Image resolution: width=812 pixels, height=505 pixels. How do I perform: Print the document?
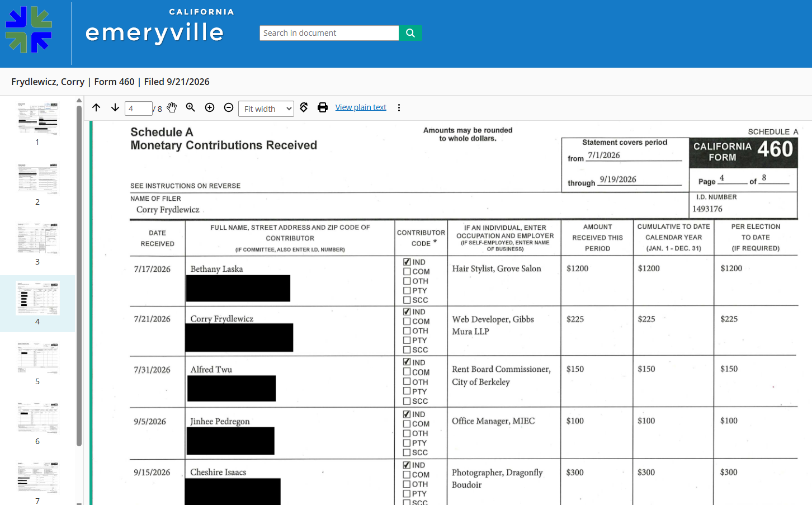coord(323,107)
